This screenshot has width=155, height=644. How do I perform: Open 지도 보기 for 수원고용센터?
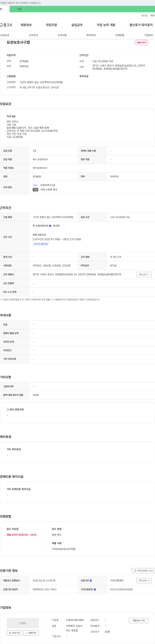tap(144, 581)
